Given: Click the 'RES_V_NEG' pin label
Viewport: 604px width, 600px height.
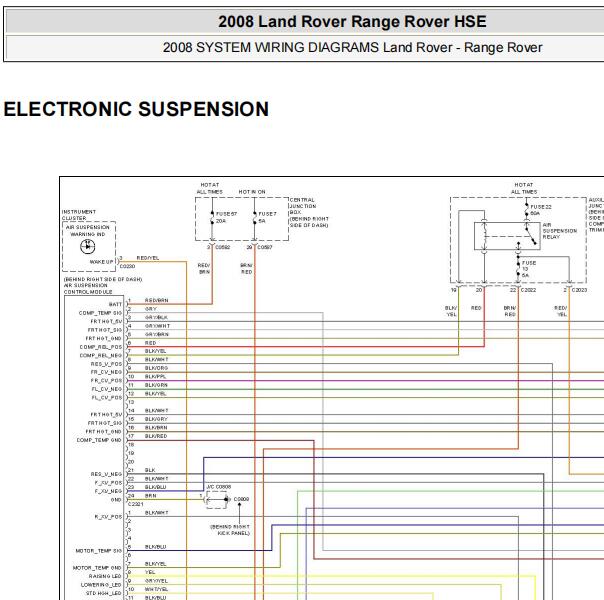Looking at the screenshot, I should click(x=106, y=474).
